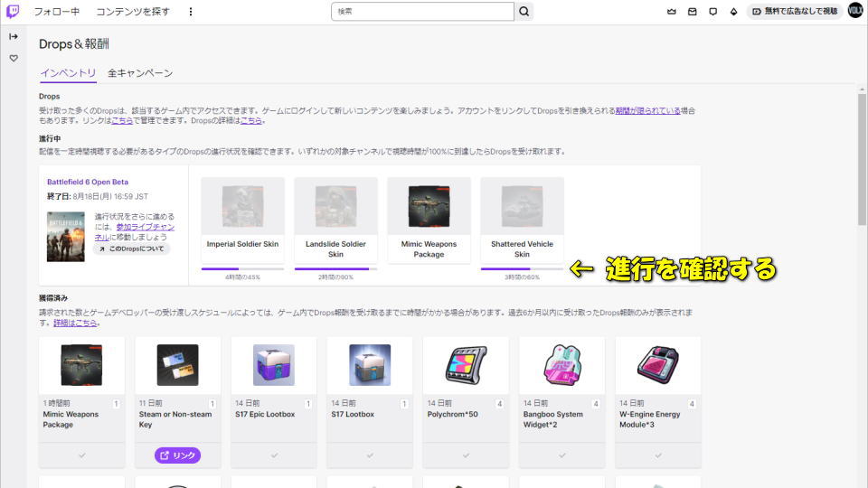This screenshot has width=868, height=488.
Task: Open the フォロー中 nav item
Action: 56,12
